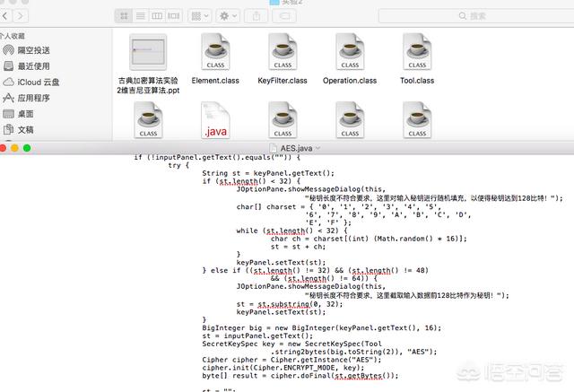Click the AES.java document proxy icon

pyautogui.click(x=273, y=148)
